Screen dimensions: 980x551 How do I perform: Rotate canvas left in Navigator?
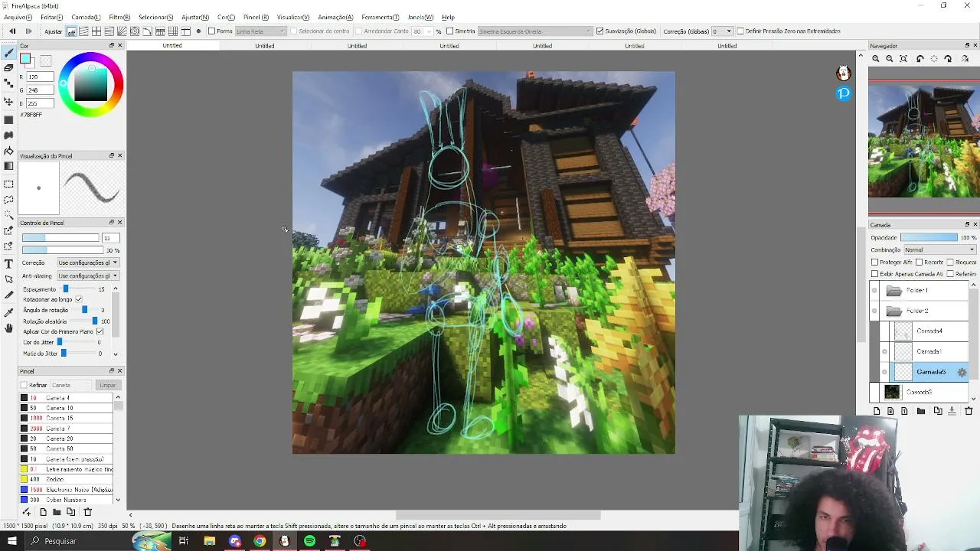click(x=920, y=59)
